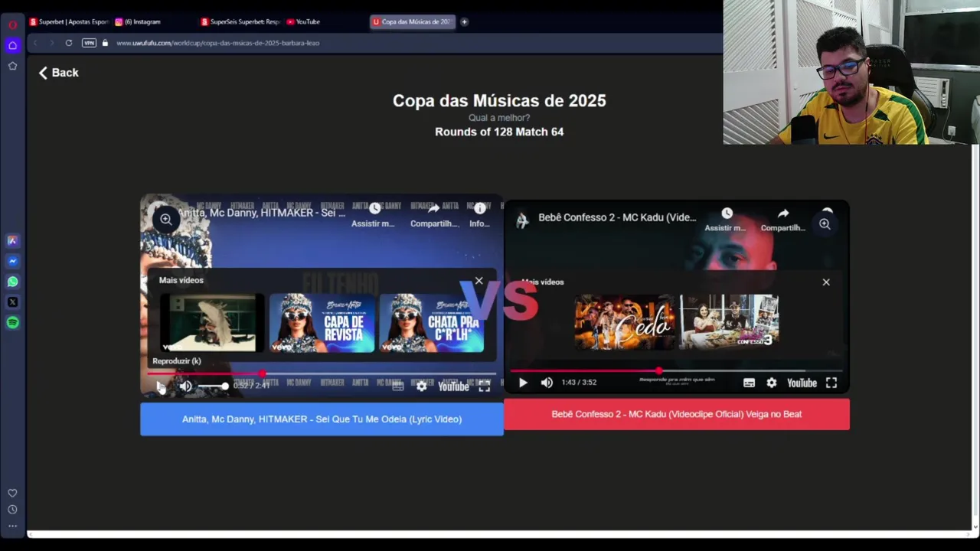Select the Copa das Músicas de 2025 tab

(413, 21)
